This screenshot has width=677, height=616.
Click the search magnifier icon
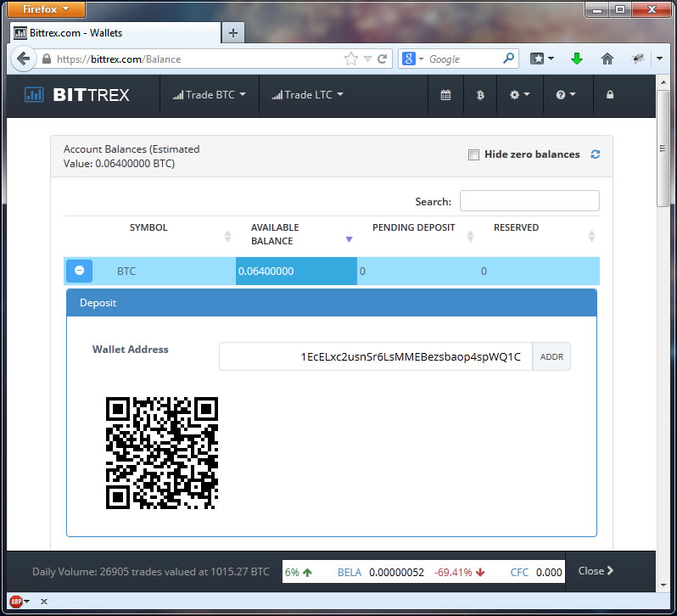(509, 58)
